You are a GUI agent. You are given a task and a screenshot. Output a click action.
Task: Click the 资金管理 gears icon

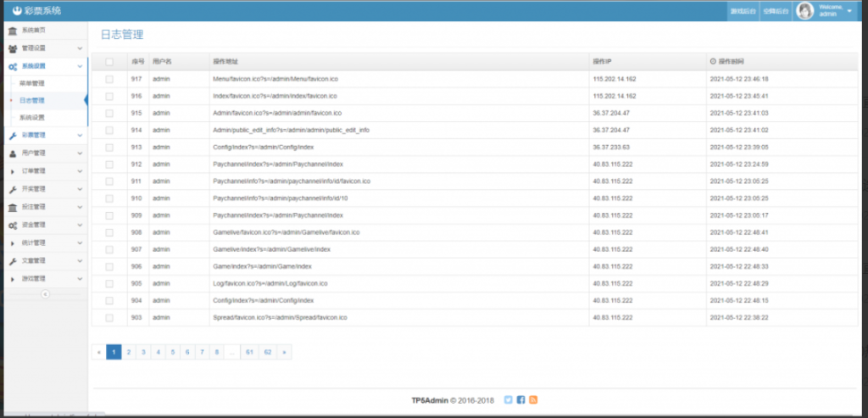(13, 226)
